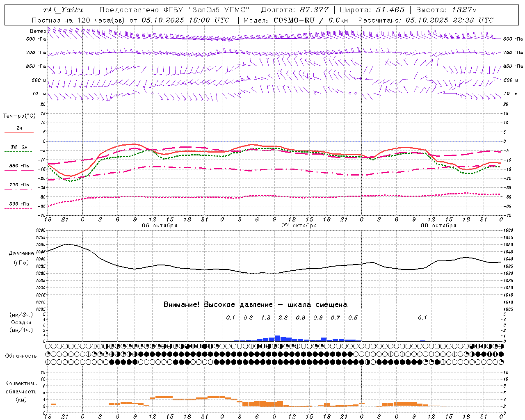Click the Широта: 51.465 value

372,10
